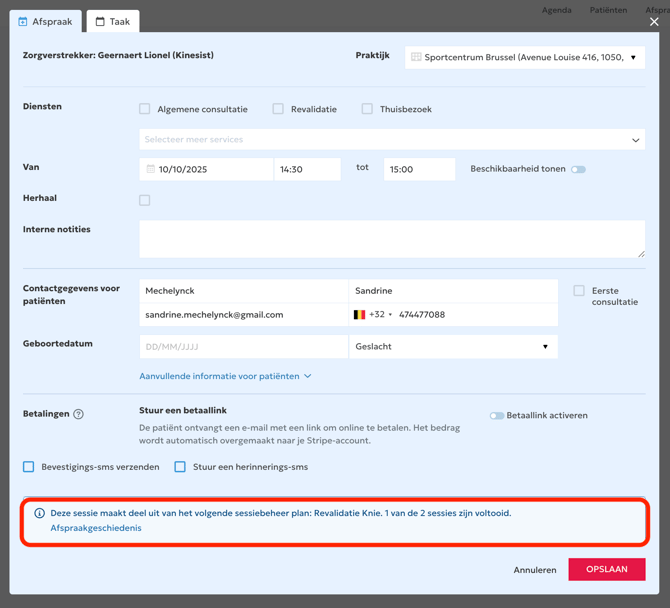Enable the Herhaal checkbox
670x608 pixels.
click(x=145, y=200)
